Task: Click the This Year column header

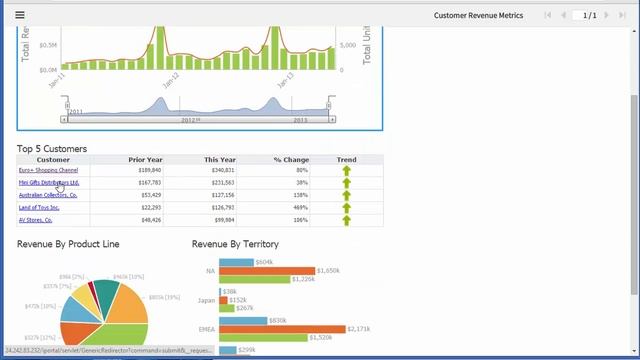Action: tap(220, 160)
